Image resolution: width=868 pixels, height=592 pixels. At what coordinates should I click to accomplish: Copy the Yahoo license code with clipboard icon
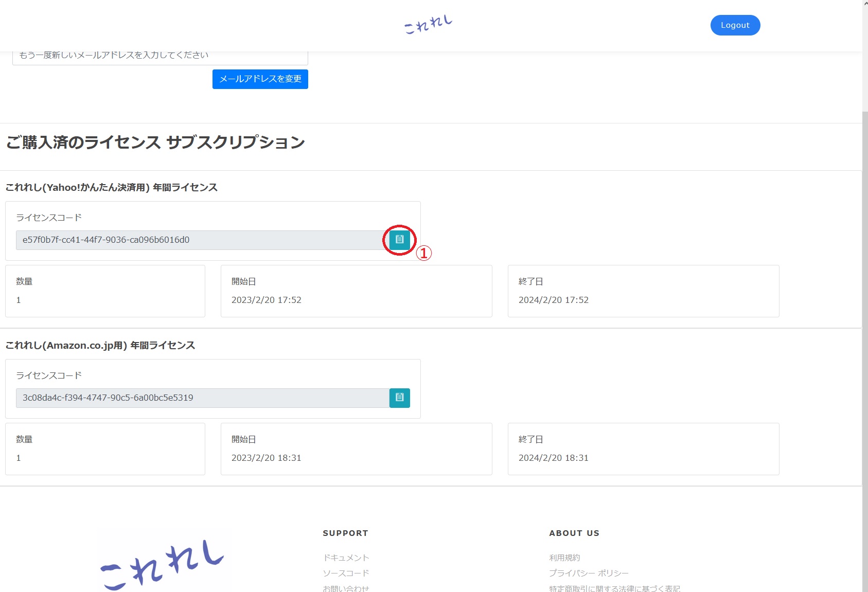click(399, 240)
